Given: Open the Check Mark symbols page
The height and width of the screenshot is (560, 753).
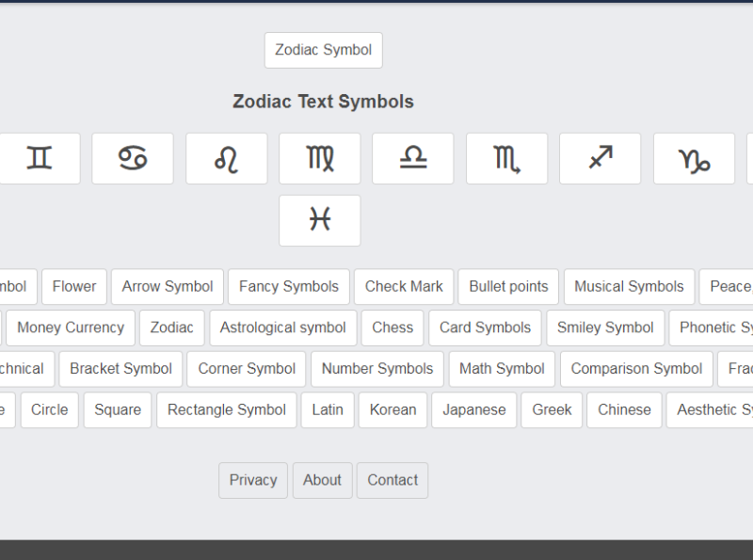Looking at the screenshot, I should [403, 286].
